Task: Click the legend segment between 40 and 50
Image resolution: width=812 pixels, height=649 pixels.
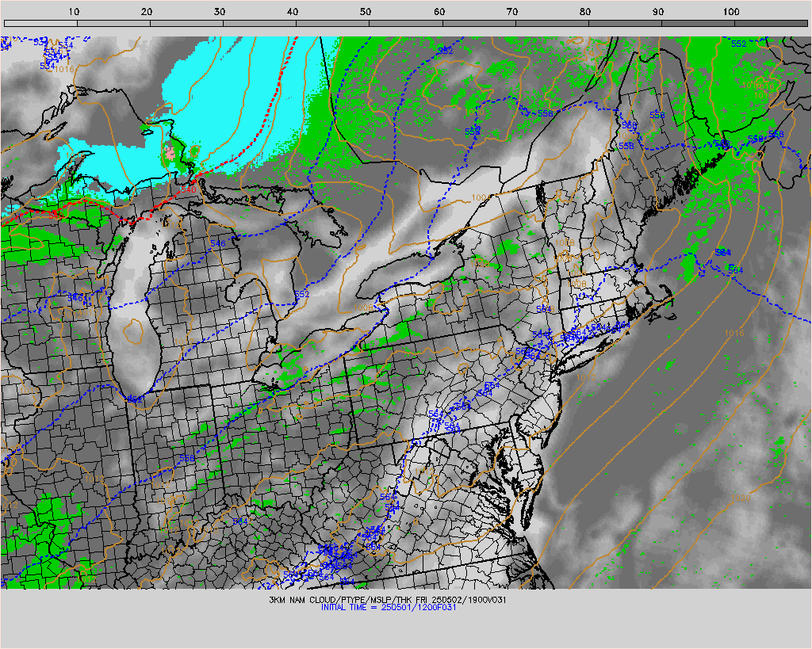Action: tap(332, 23)
